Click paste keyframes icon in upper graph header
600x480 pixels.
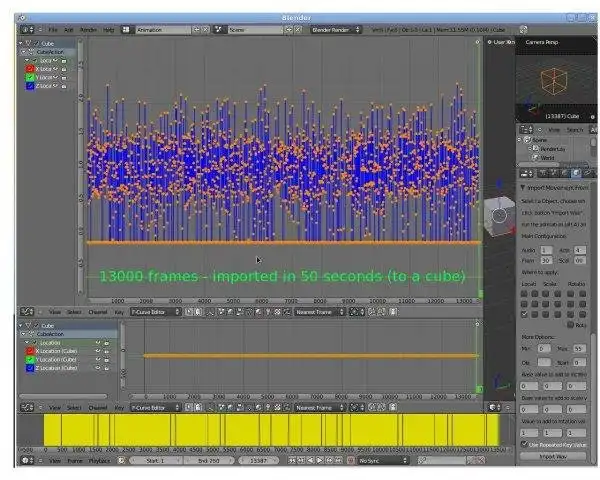point(381,312)
